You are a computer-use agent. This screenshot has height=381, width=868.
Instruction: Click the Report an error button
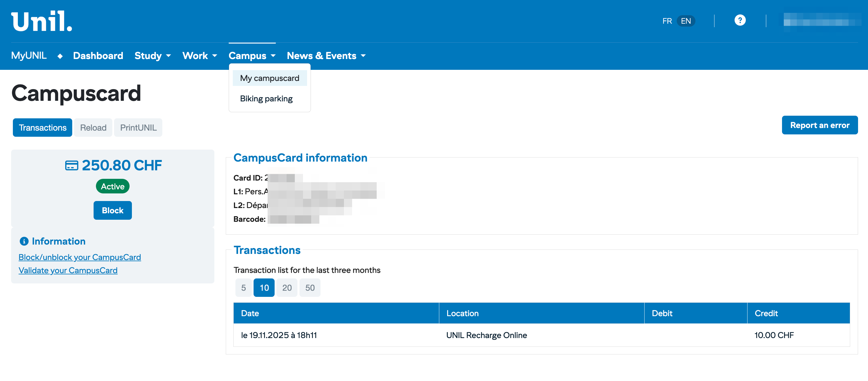[x=819, y=125]
